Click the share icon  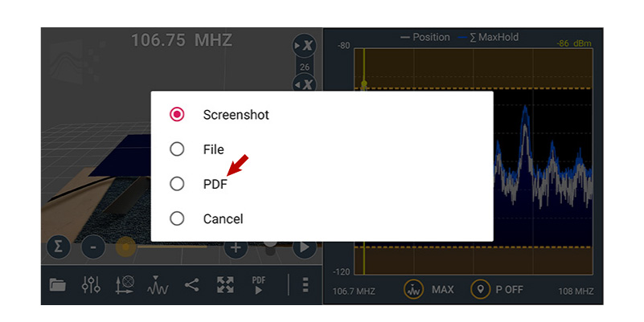[191, 284]
